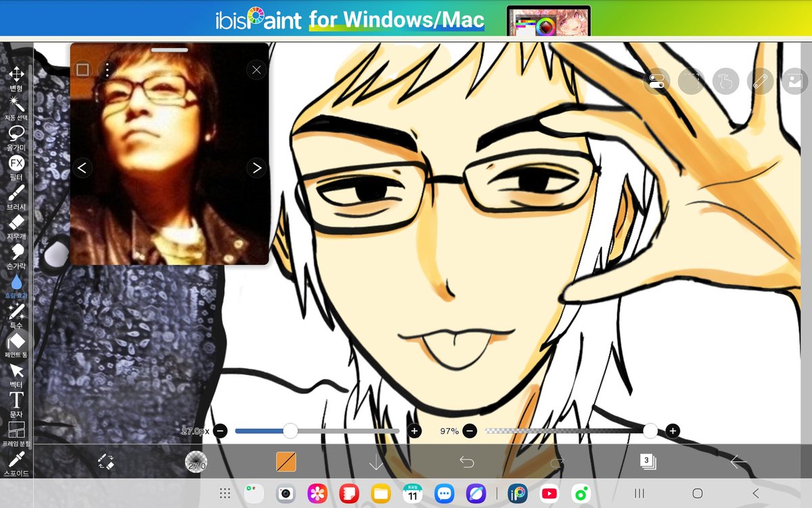Select the Text (문자) tool
The width and height of the screenshot is (812, 508).
[x=16, y=404]
